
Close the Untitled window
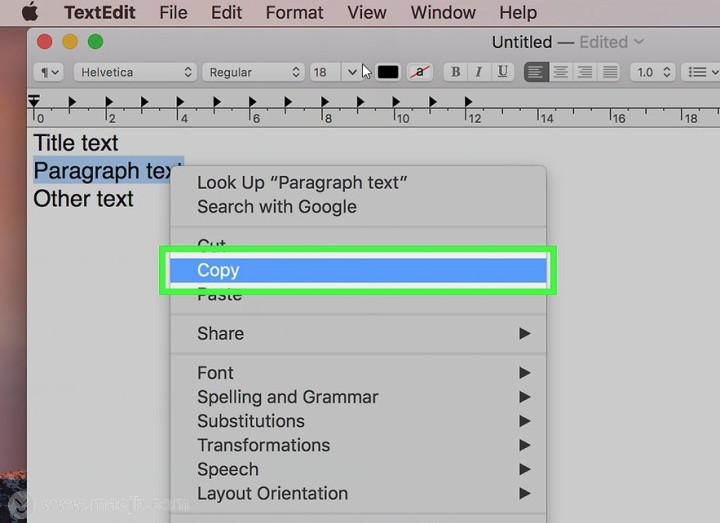[x=45, y=42]
